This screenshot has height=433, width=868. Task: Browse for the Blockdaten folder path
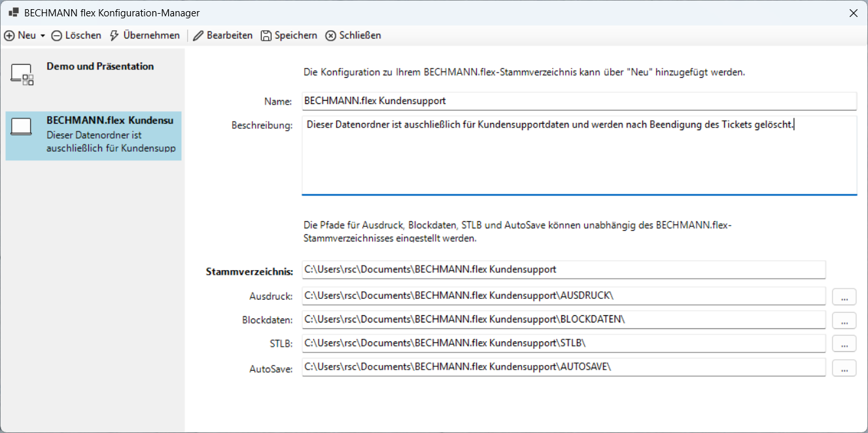(844, 320)
